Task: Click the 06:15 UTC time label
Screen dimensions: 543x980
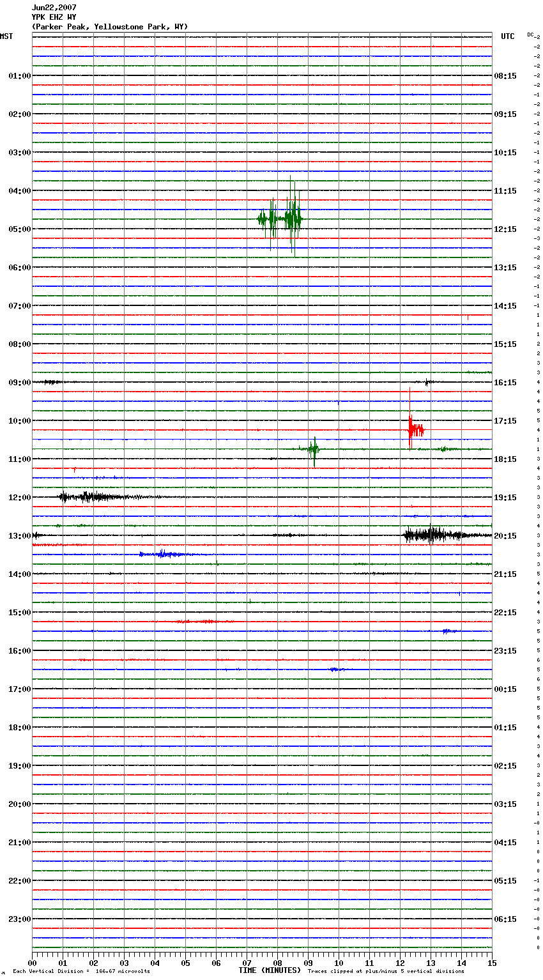Action: point(505,919)
